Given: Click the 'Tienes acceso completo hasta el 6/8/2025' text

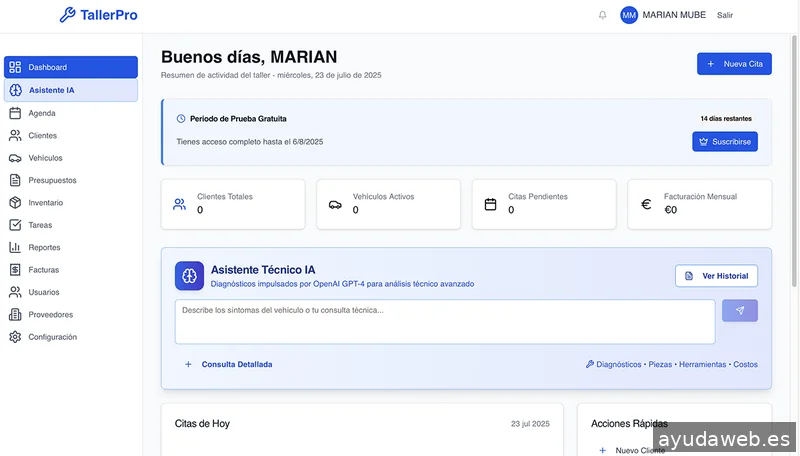Looking at the screenshot, I should 250,142.
